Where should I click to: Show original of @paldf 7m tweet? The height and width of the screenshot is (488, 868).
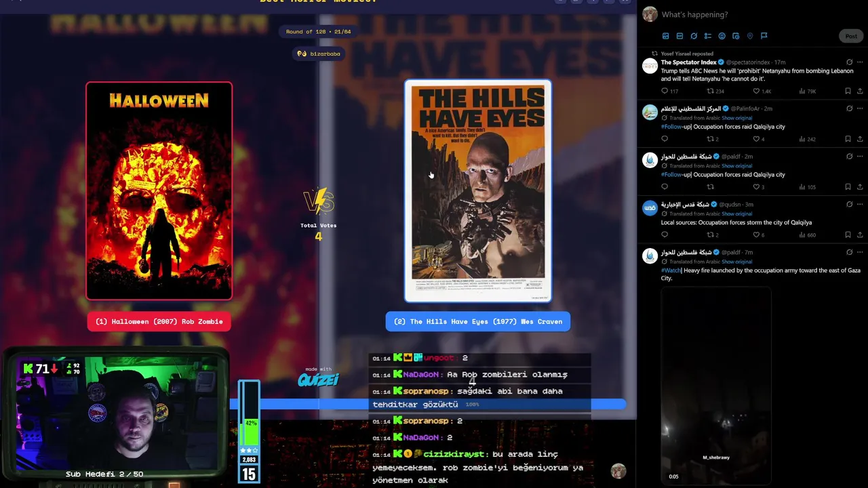click(x=736, y=262)
